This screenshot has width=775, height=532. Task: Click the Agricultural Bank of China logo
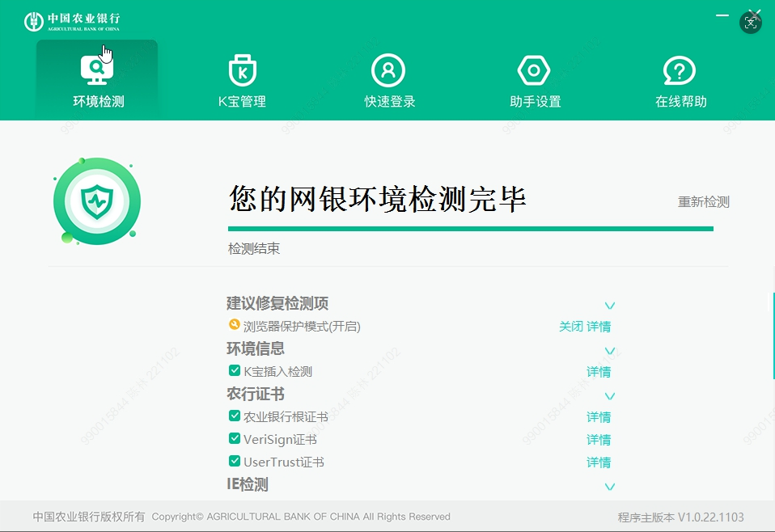pyautogui.click(x=72, y=21)
